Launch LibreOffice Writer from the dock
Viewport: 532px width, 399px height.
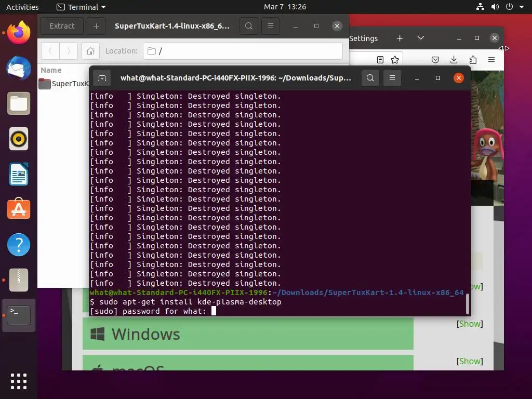[x=19, y=174]
